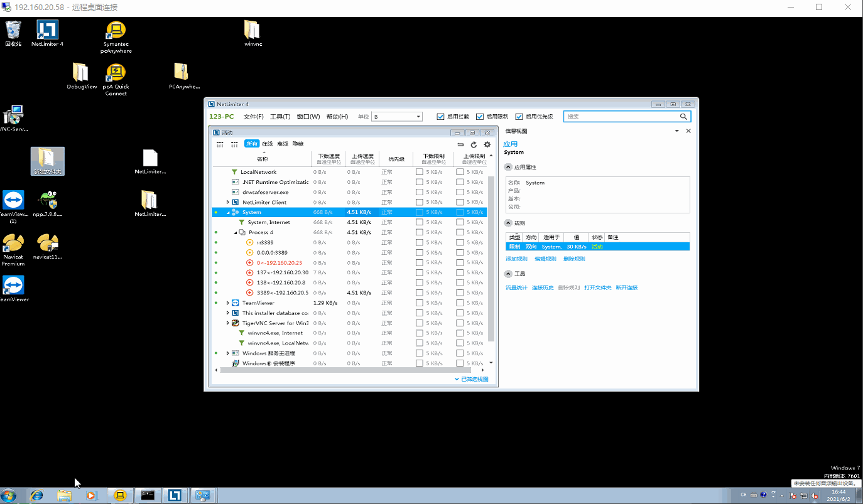Collapse the Process 4 tree node
Screen dimensions: 863x504
pyautogui.click(x=236, y=233)
